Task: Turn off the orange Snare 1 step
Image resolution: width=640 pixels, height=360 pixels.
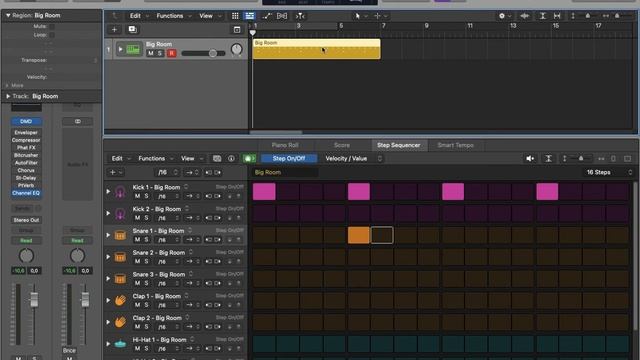Action: coord(358,235)
